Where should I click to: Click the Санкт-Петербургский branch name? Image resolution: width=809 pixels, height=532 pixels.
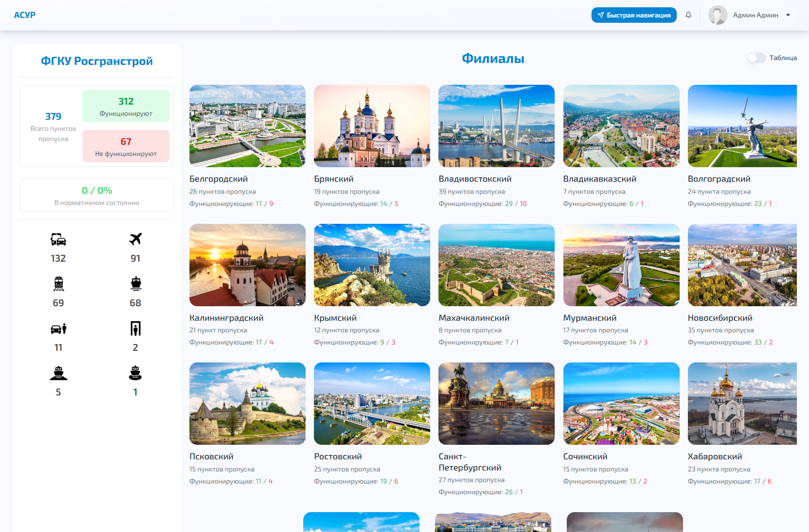469,462
